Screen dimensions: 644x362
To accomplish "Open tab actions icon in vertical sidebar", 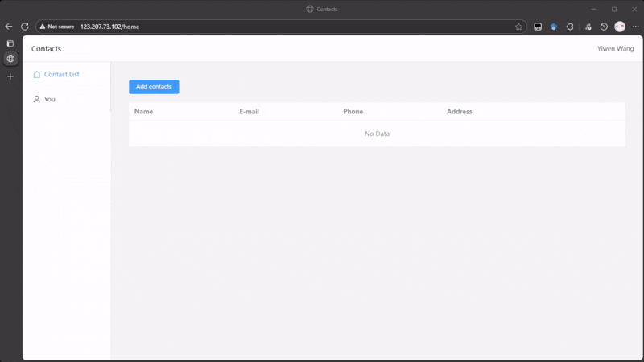I will [x=10, y=43].
